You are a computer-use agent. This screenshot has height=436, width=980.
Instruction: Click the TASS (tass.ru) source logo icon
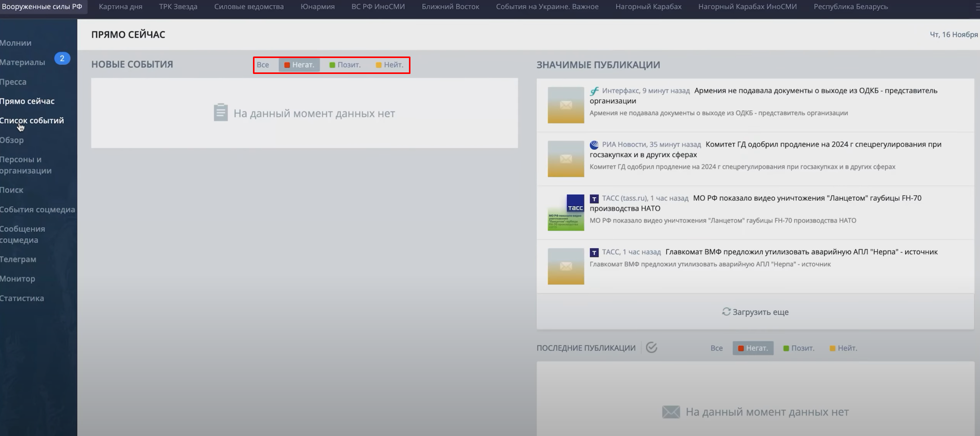tap(594, 199)
